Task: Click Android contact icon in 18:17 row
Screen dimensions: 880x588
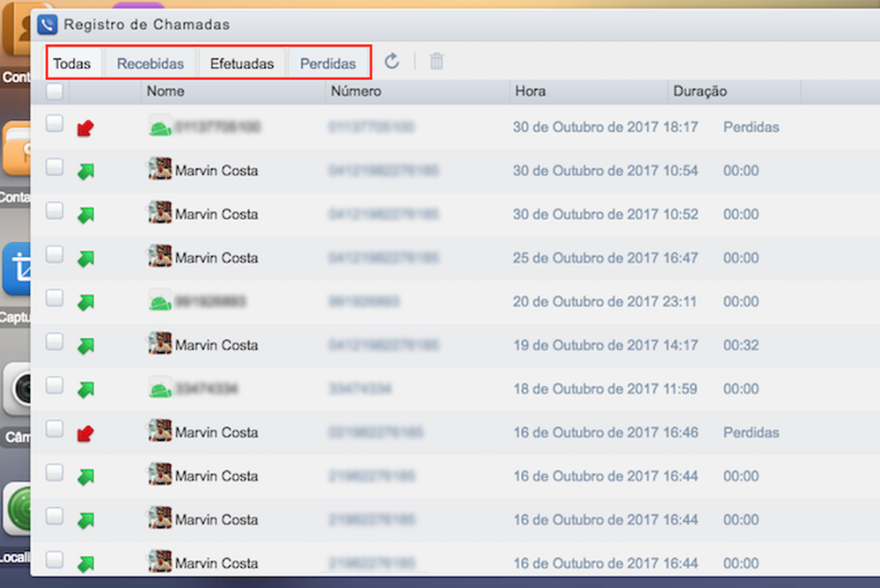Action: click(160, 127)
